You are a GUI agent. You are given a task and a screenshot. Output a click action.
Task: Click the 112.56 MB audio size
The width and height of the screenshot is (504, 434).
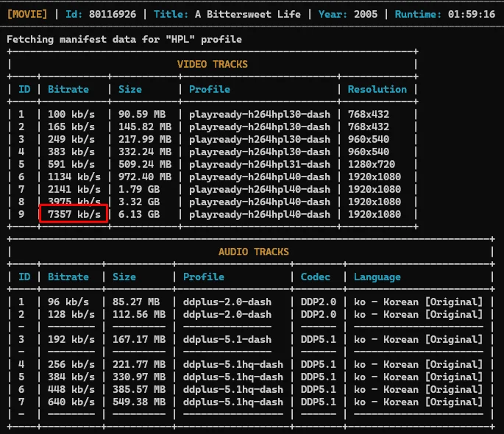(x=139, y=315)
